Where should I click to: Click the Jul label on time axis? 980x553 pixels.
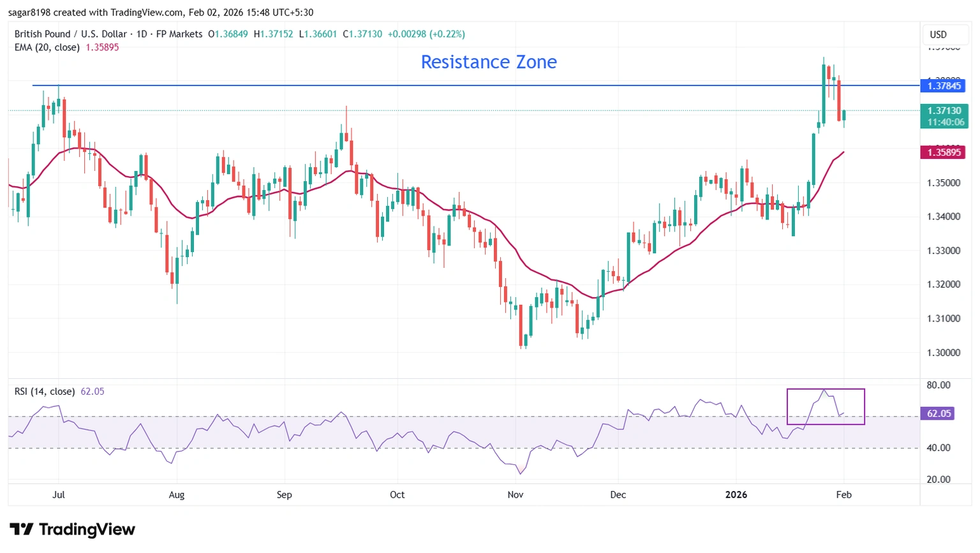tap(59, 494)
